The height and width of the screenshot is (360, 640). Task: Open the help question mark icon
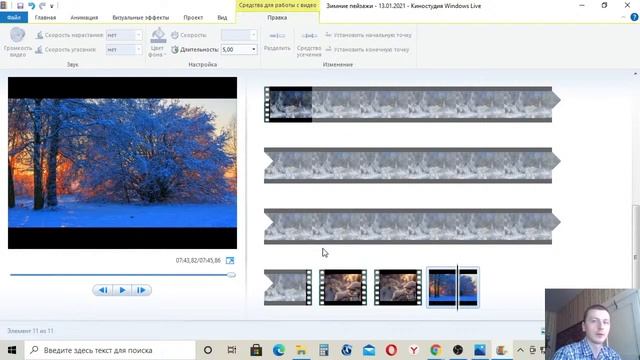[634, 17]
